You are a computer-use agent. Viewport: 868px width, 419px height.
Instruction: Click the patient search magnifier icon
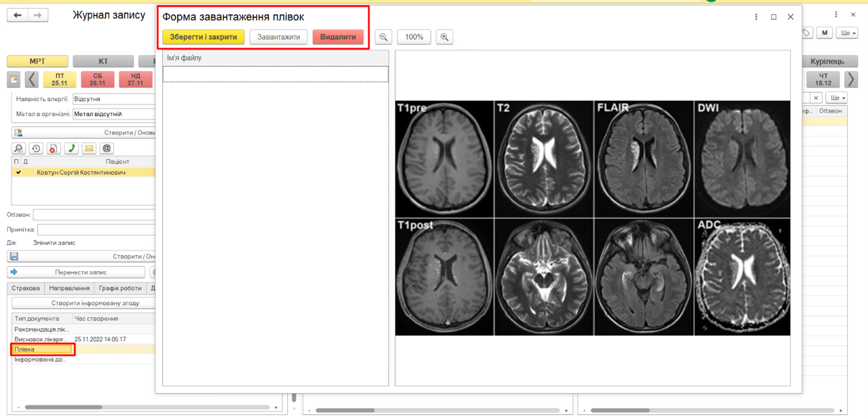(18, 148)
